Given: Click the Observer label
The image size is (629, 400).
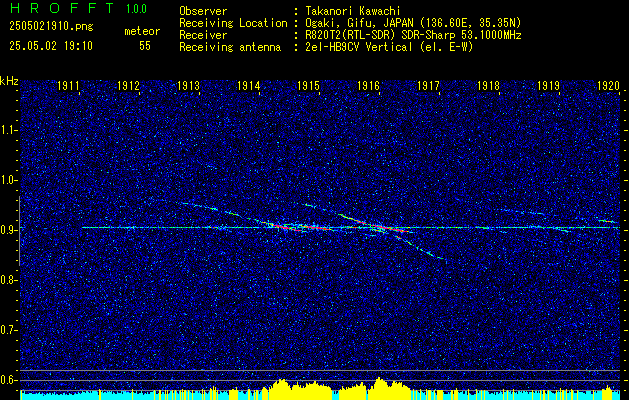Looking at the screenshot, I should click(203, 11).
